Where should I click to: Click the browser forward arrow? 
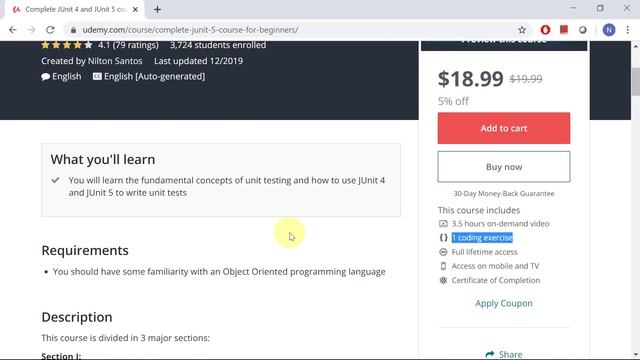coord(31,30)
